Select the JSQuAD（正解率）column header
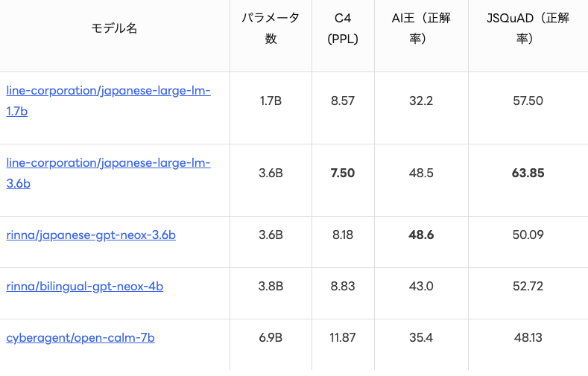This screenshot has width=588, height=376. [x=528, y=28]
